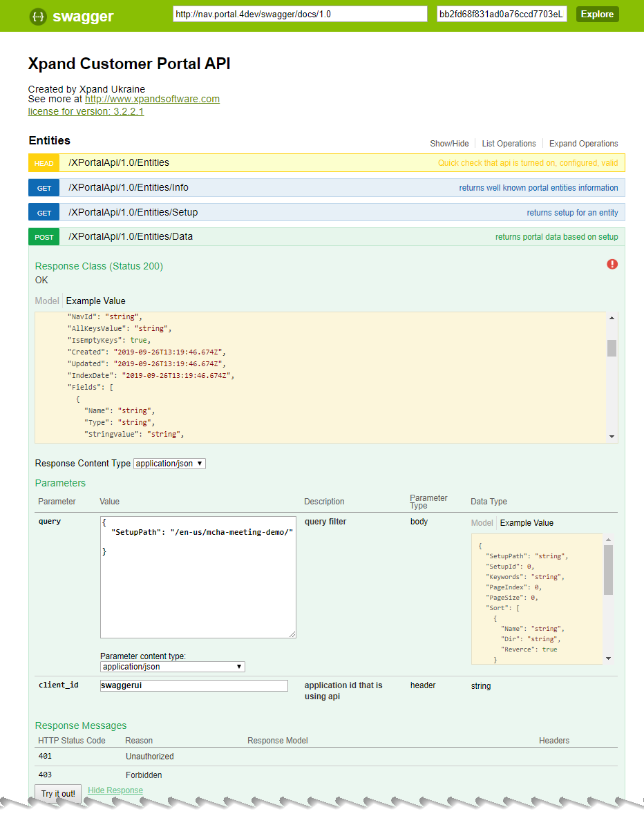Click the HEAD badge on /XPortalApi/1.0/Entities
This screenshot has width=644, height=816.
44,163
